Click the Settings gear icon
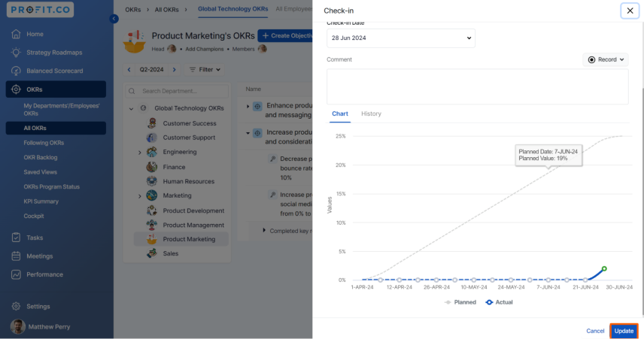Screen dimensions: 644x339 [16, 307]
